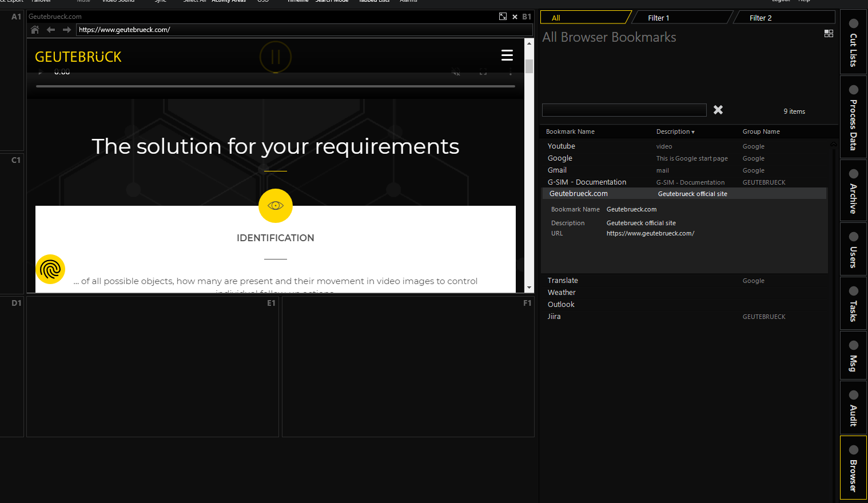
Task: Select the empty E1 viewer pane
Action: 153,367
